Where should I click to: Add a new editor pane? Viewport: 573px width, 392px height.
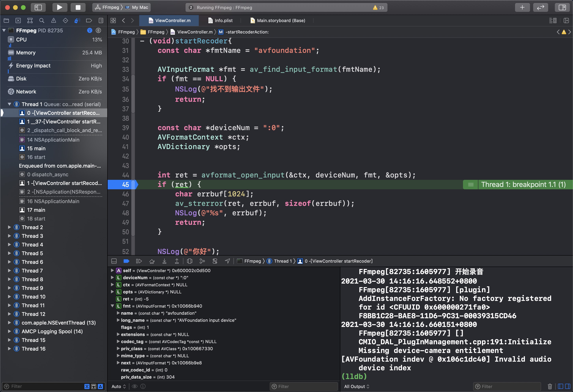click(x=566, y=21)
